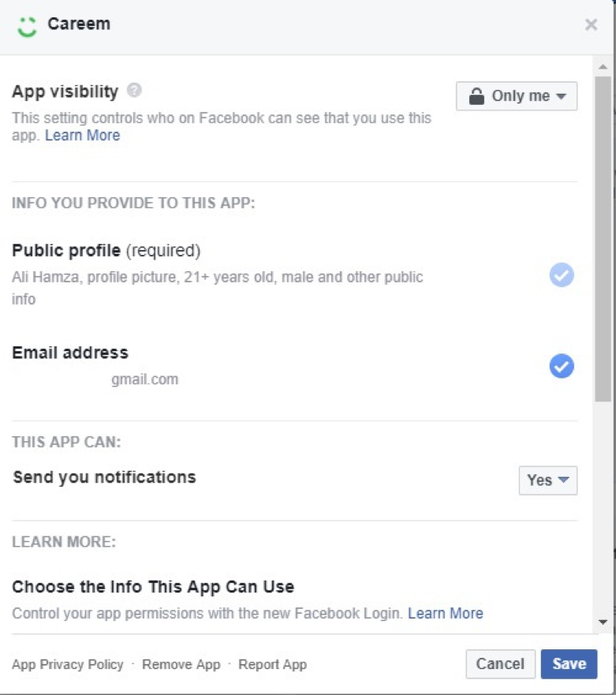Click the scrollbar up arrow
The width and height of the screenshot is (616, 695).
click(603, 66)
